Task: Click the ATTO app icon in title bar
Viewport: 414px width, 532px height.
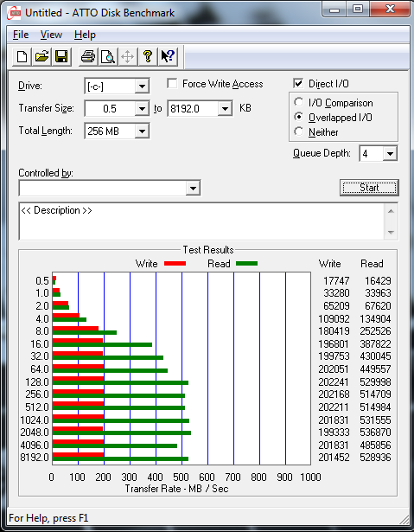Action: tap(14, 13)
